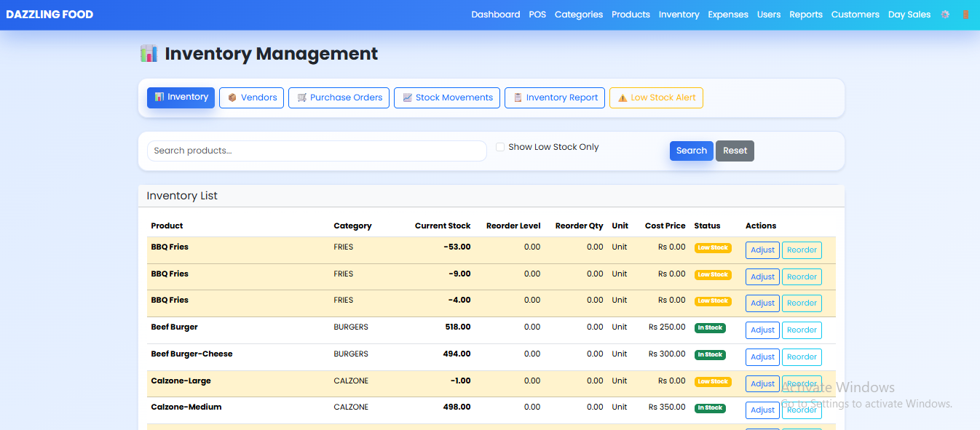Click the Inventory List heading
Screen dimensions: 980x430
pyautogui.click(x=182, y=196)
